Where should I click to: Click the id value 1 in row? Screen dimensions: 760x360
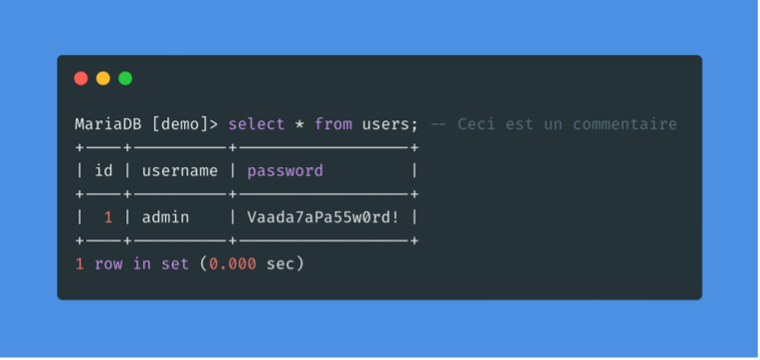pos(108,218)
